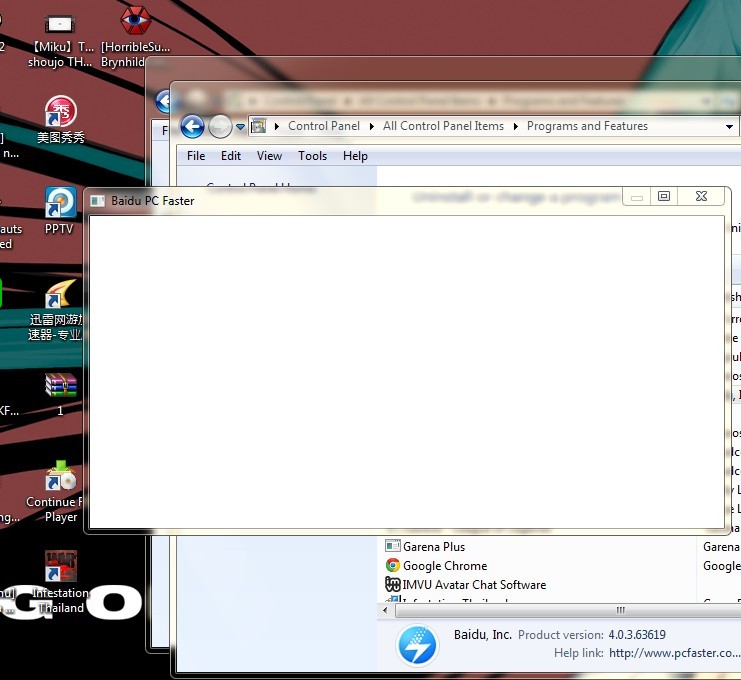The width and height of the screenshot is (741, 680).
Task: Select Google Chrome in the programs list
Action: coord(445,566)
